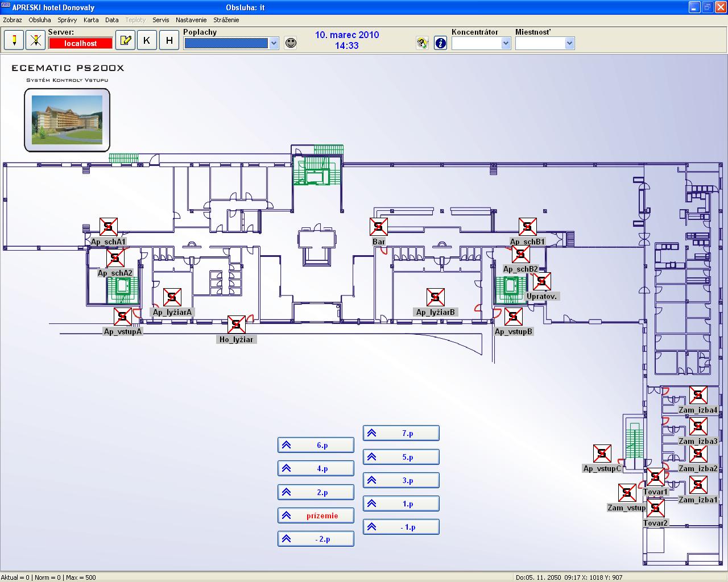Click the help question mark icon
This screenshot has width=728, height=582.
pos(422,43)
